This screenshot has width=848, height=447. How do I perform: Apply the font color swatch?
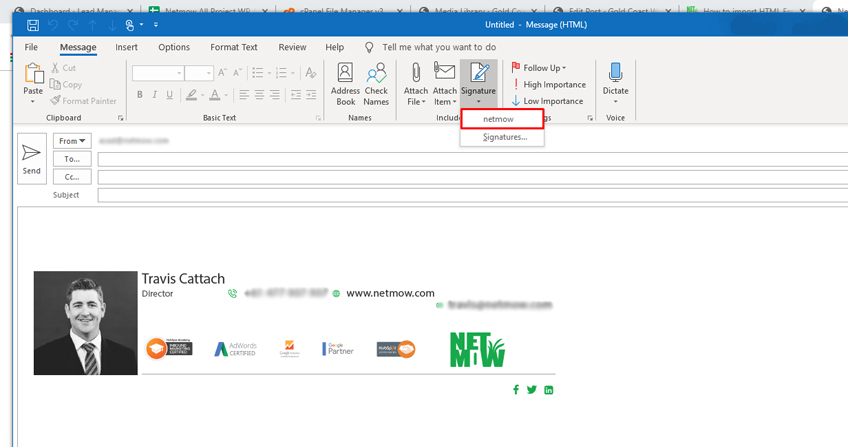215,95
